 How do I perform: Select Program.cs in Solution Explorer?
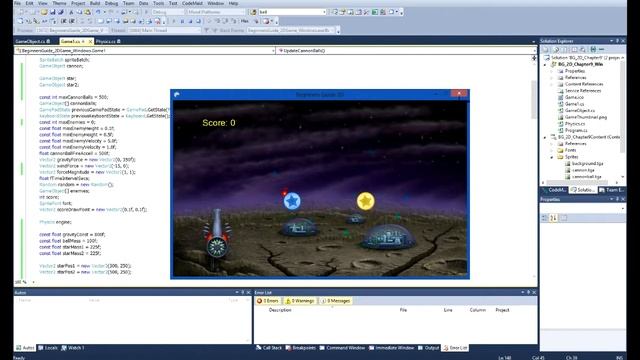pyautogui.click(x=576, y=130)
